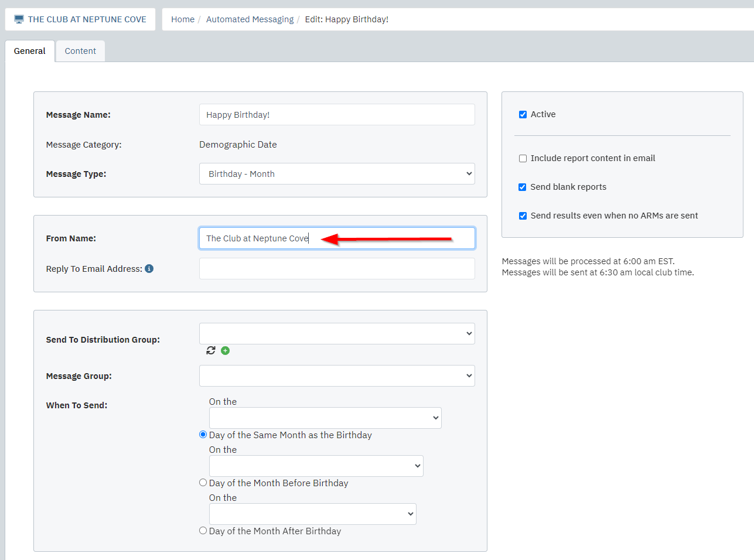Image resolution: width=754 pixels, height=560 pixels.
Task: Choose Day of the Month After Birthday
Action: coord(203,531)
